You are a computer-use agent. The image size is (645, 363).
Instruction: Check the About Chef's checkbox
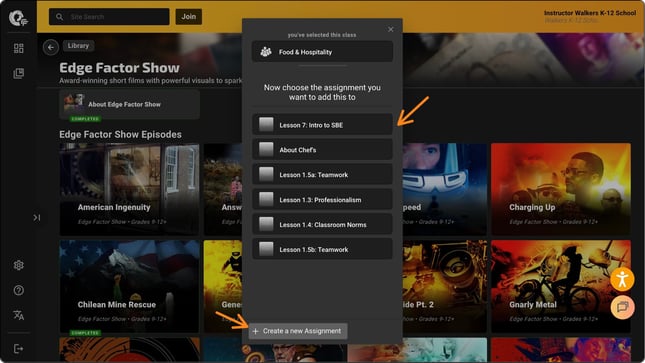coord(266,149)
